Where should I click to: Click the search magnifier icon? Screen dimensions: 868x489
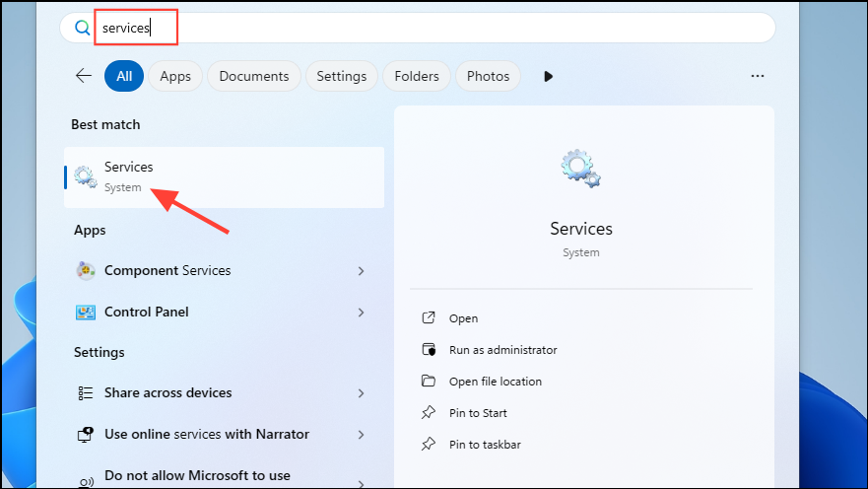pos(82,28)
